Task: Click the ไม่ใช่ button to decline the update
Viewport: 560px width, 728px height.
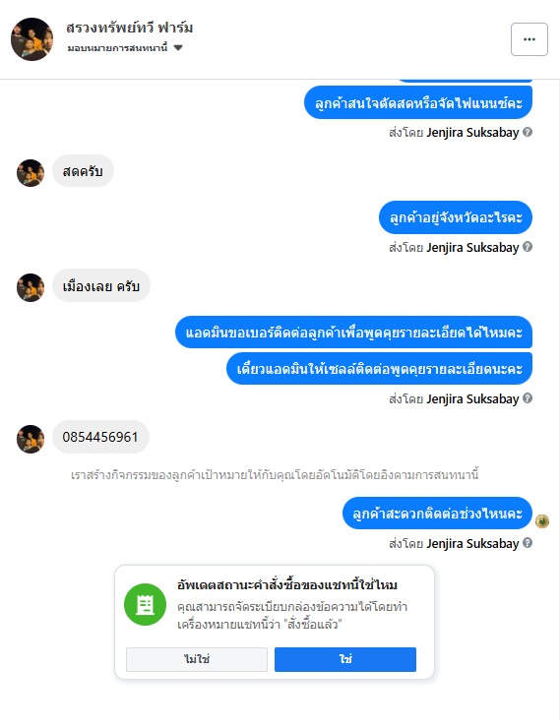Action: 197,659
